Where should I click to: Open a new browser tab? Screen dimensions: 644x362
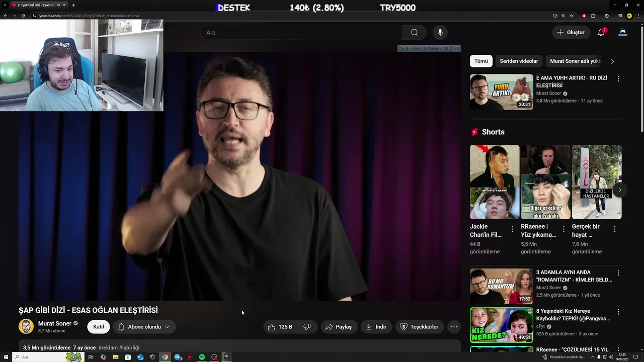point(73,5)
